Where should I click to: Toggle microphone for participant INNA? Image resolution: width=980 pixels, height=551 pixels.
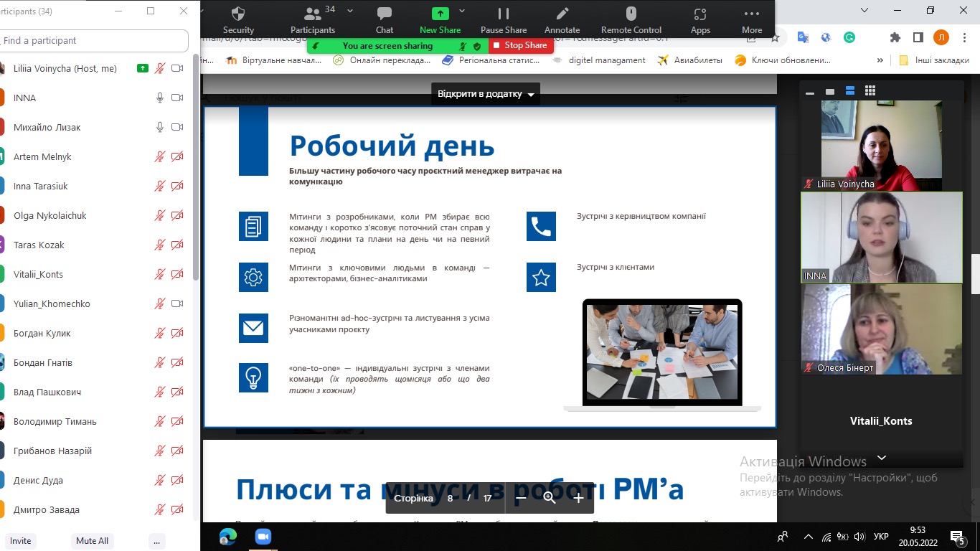pos(160,98)
